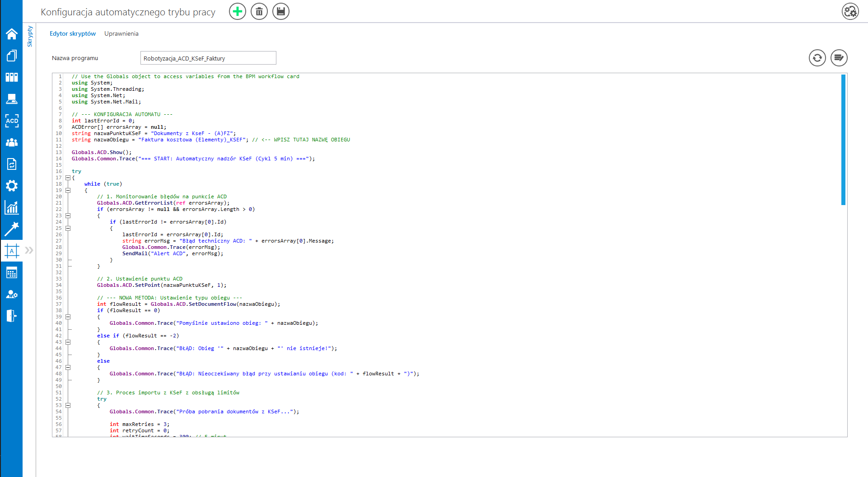Select the Edytor skryptów tab

(x=73, y=34)
